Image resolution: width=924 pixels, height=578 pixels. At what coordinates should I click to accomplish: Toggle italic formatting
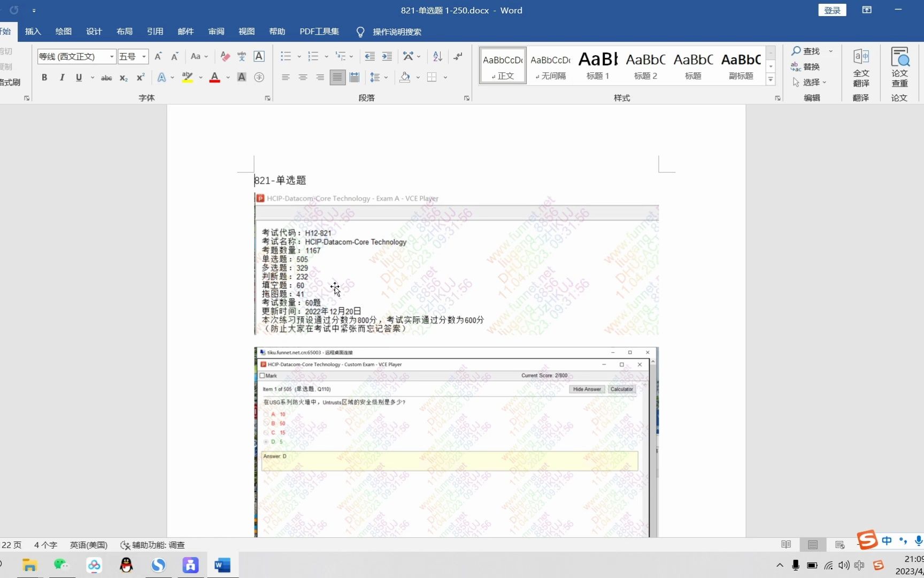(x=62, y=78)
